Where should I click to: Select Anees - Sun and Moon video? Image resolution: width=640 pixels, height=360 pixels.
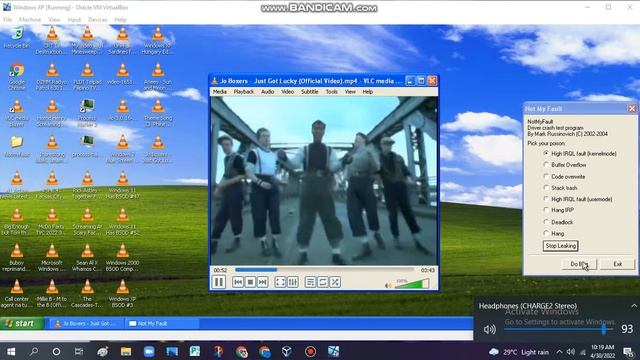pyautogui.click(x=158, y=77)
